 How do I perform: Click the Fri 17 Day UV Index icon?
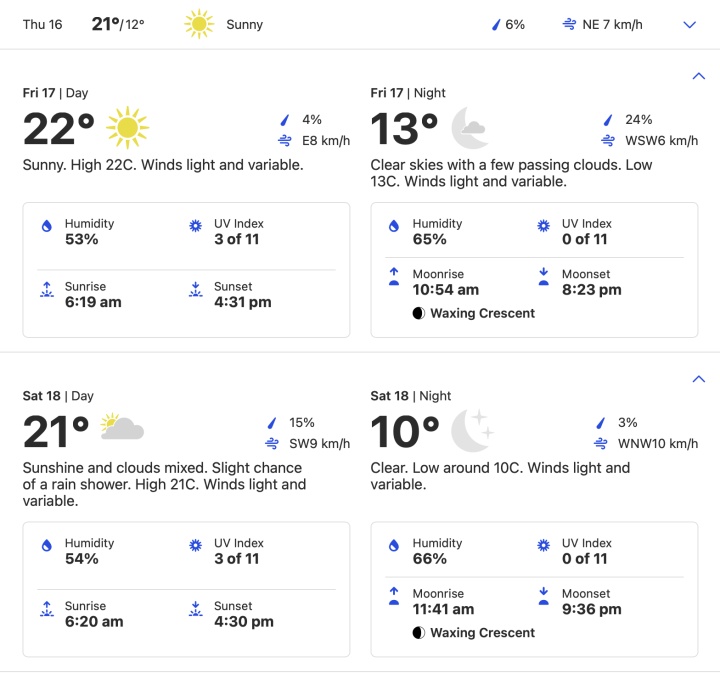click(x=196, y=225)
